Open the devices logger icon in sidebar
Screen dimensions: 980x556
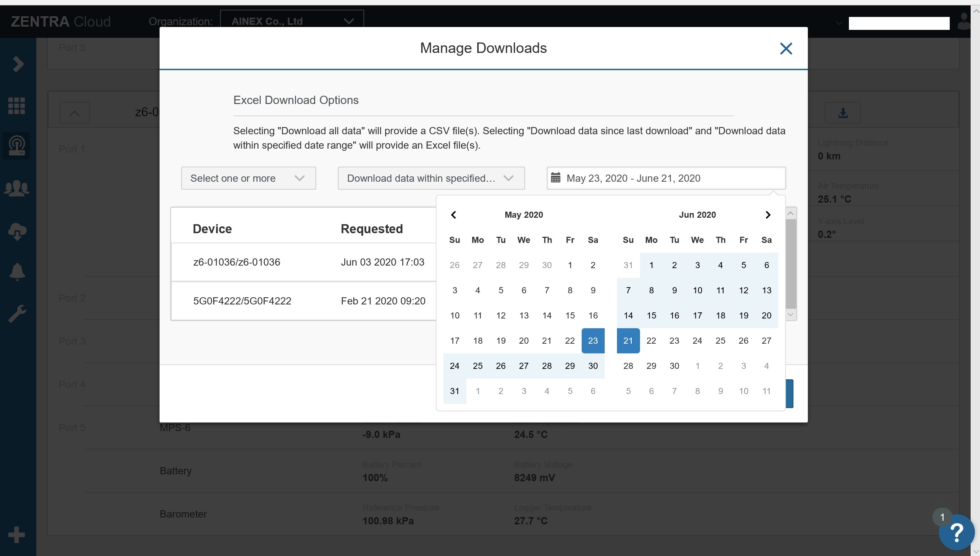pos(17,146)
